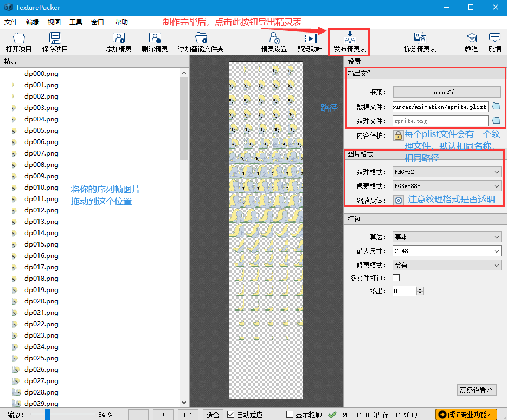Image resolution: width=507 pixels, height=420 pixels.
Task: Select dp020.png in the sprite list
Action: point(41,301)
